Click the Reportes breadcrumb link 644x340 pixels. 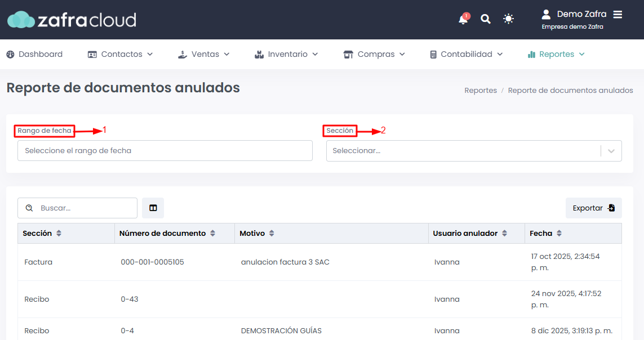(x=481, y=90)
